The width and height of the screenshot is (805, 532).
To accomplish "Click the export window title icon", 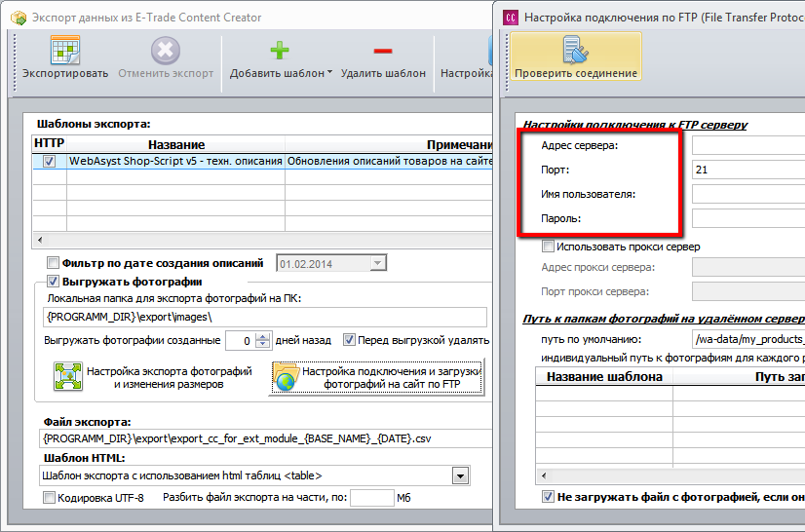I will pyautogui.click(x=19, y=18).
